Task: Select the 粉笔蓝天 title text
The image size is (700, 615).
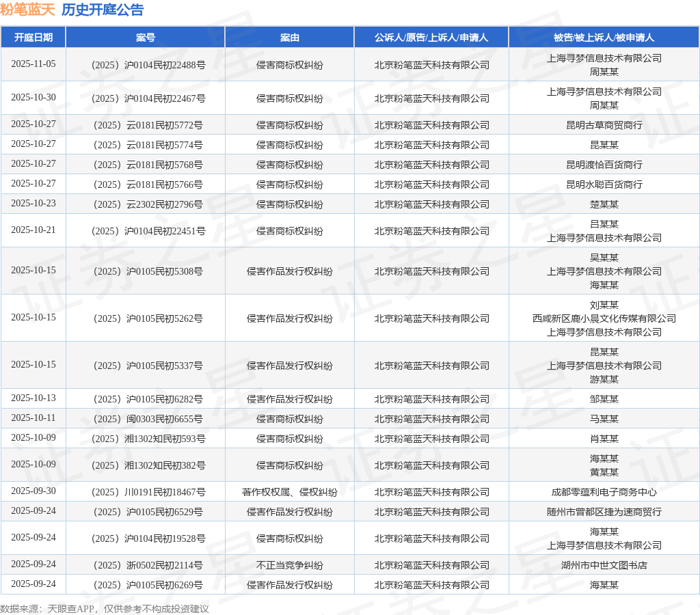Action: [27, 10]
